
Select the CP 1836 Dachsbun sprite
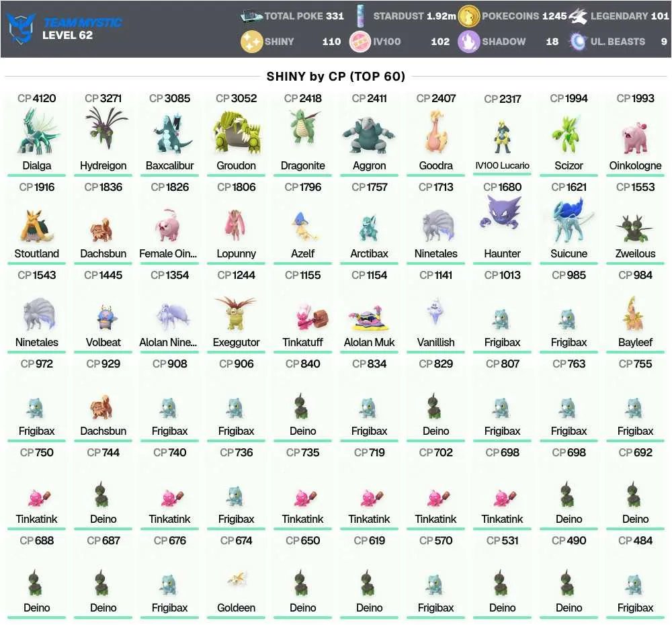point(102,230)
